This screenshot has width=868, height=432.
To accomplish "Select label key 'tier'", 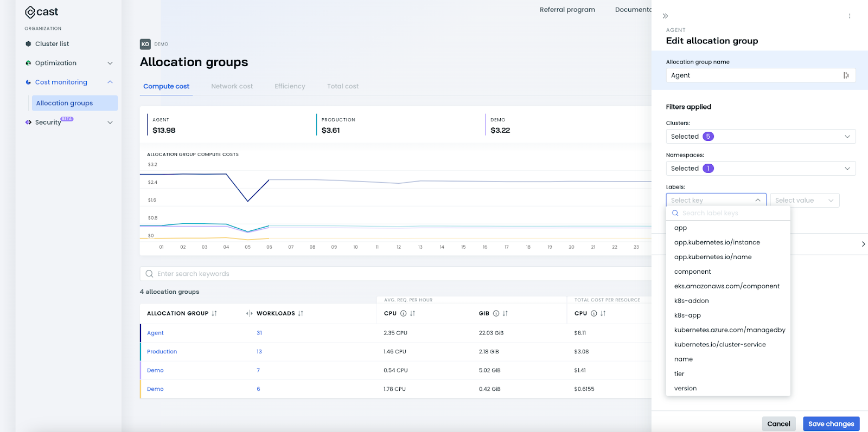I will tap(728, 374).
